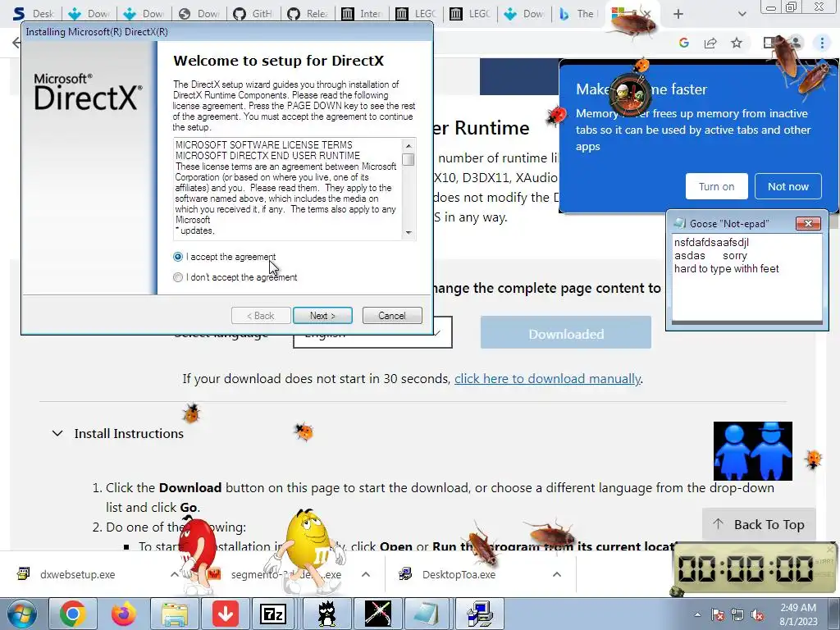Viewport: 840px width, 630px height.
Task: Click the digital timer widget display
Action: [x=746, y=568]
